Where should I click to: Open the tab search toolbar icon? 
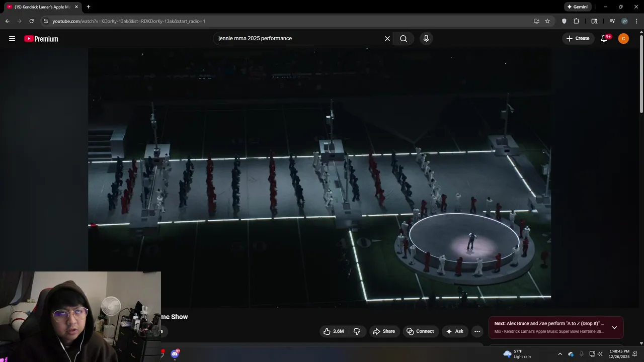(x=594, y=21)
